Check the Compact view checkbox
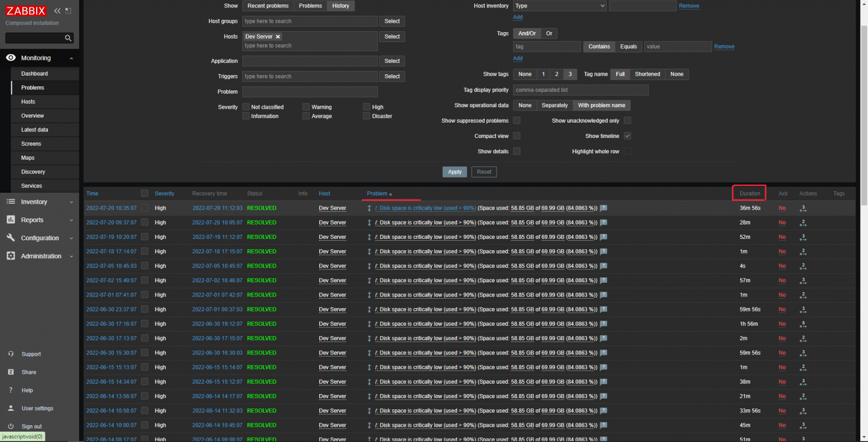This screenshot has width=868, height=442. point(517,136)
